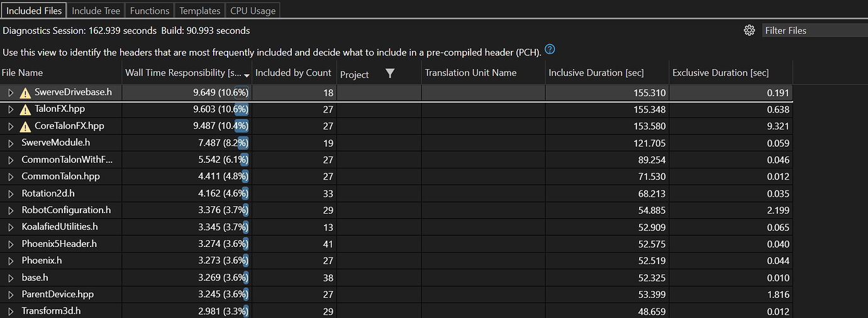Click the Filter Files search field
The image size is (868, 318).
tap(815, 30)
